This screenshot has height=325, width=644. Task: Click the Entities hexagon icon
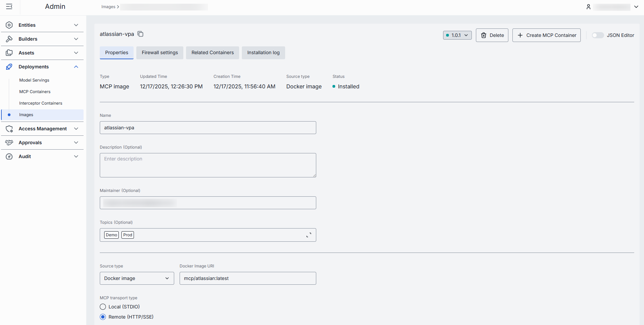[x=9, y=25]
